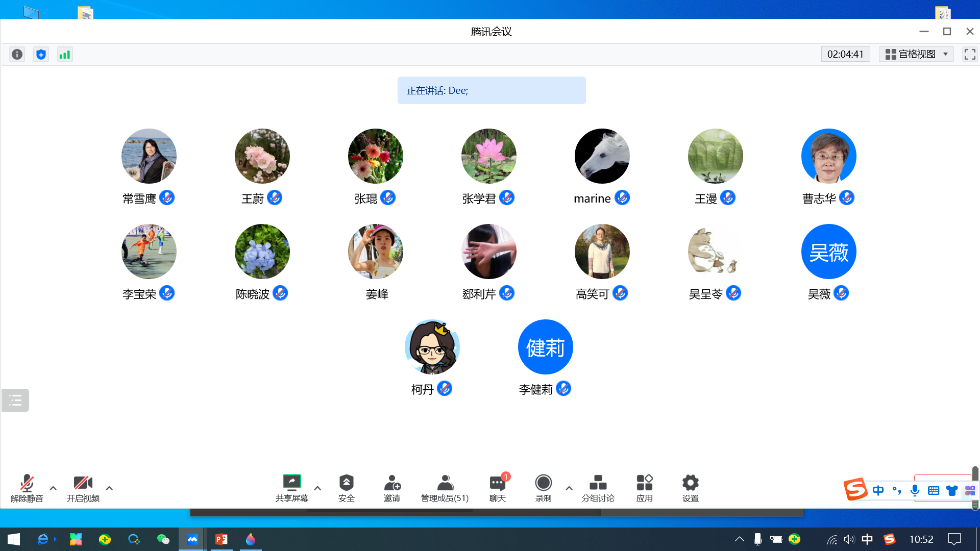Click the muted mic icon next to 高笑可
This screenshot has height=551, width=980.
coord(620,293)
